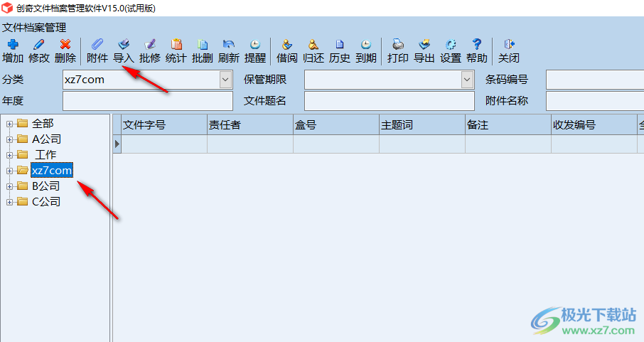Image resolution: width=644 pixels, height=342 pixels.
Task: Expand the xz7com tree node
Action: (x=9, y=171)
